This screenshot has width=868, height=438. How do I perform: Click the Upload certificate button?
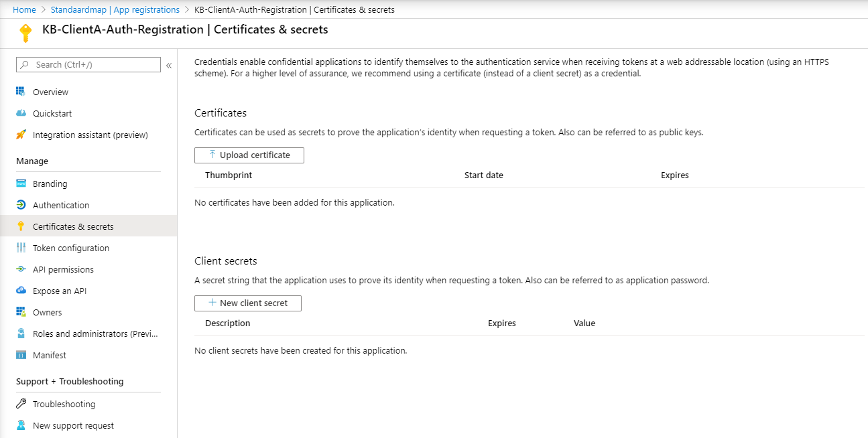(x=249, y=155)
